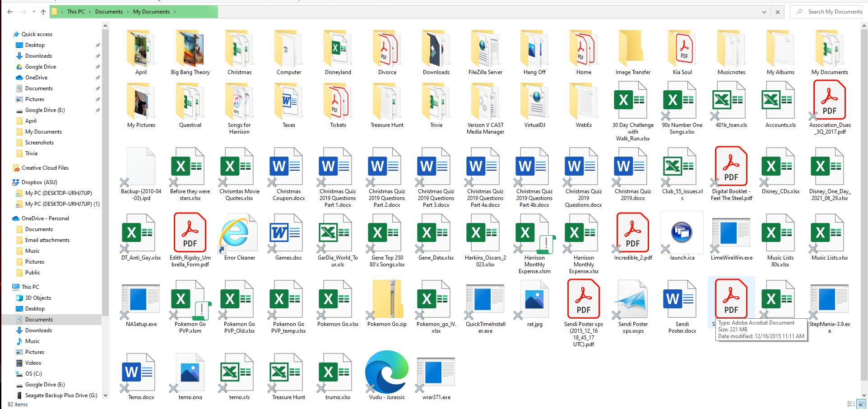Open the address bar history dropdown
The height and width of the screenshot is (409, 868).
(764, 12)
